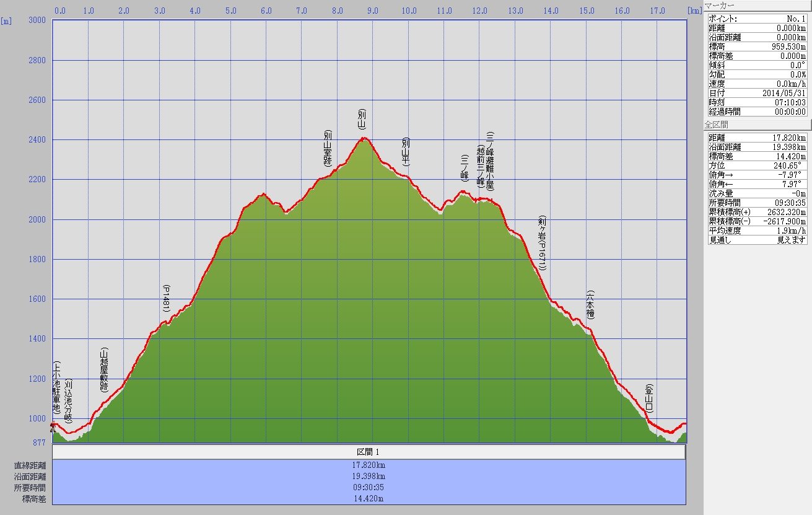Click the (P1481) point label
This screenshot has height=515, width=812.
(166, 298)
